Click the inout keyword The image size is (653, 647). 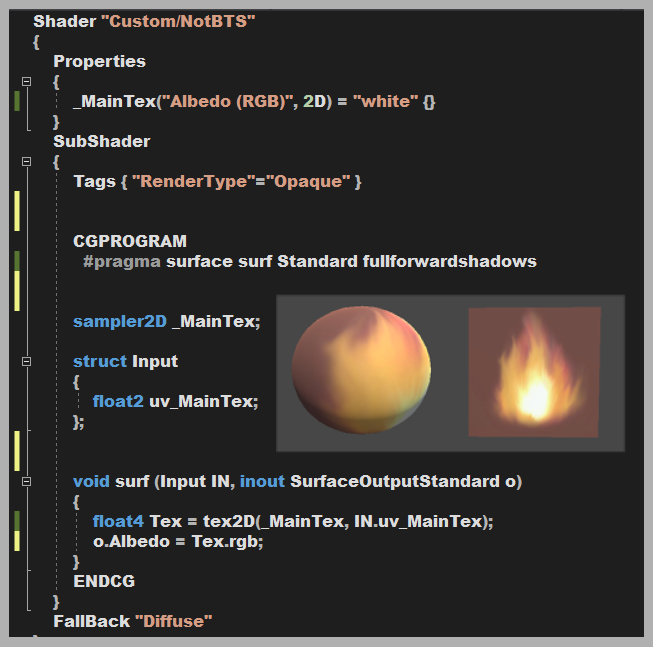click(x=262, y=481)
